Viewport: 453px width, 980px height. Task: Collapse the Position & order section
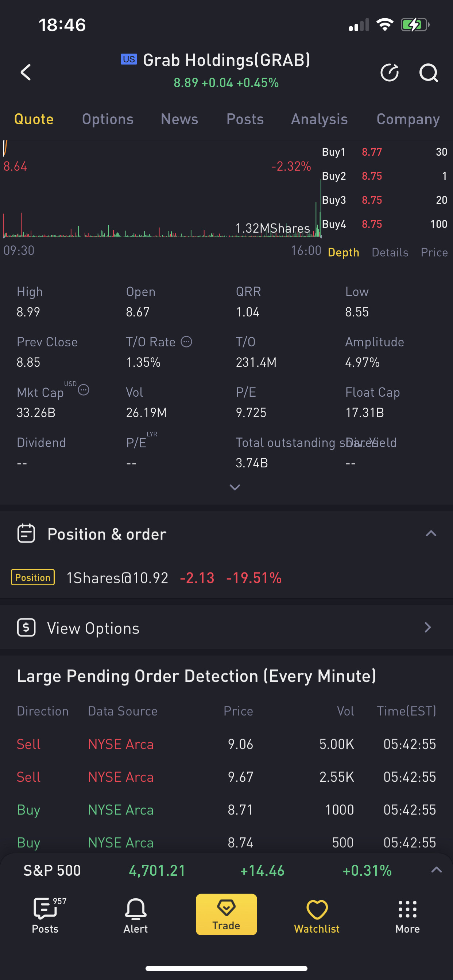click(430, 533)
